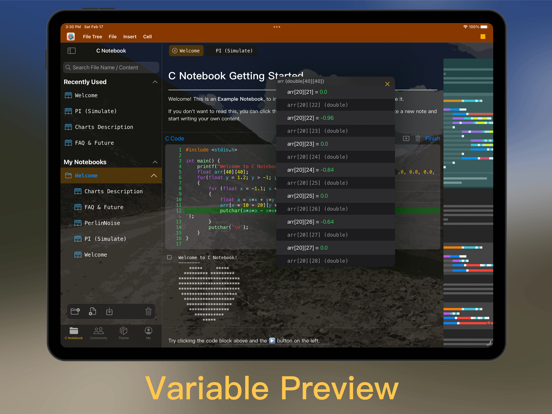The height and width of the screenshot is (414, 552).
Task: Delete the code cell using trash icon
Action: click(418, 138)
